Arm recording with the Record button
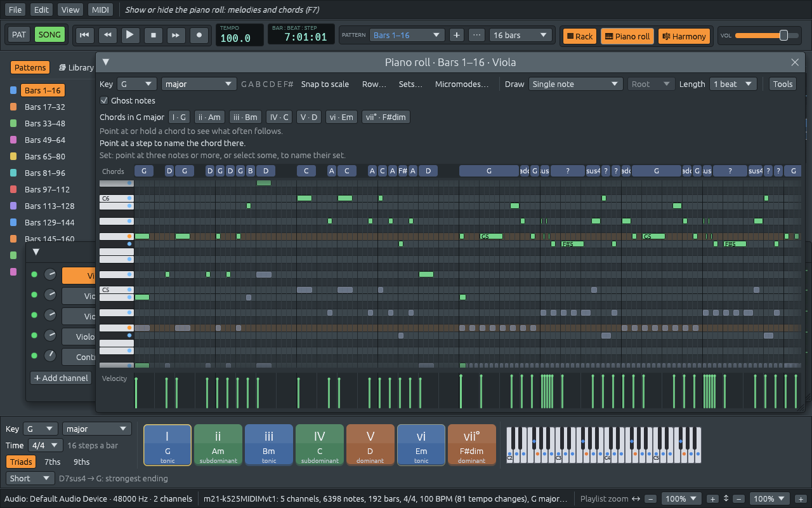 point(199,35)
